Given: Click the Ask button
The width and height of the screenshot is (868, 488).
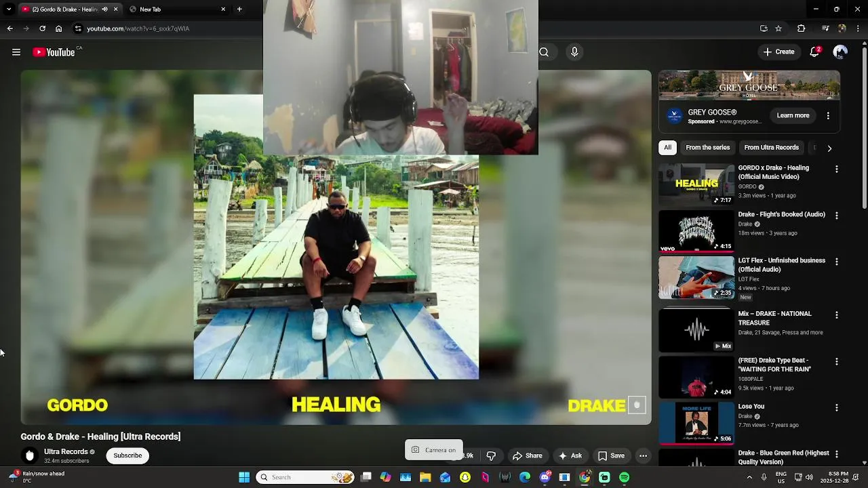Looking at the screenshot, I should point(570,455).
